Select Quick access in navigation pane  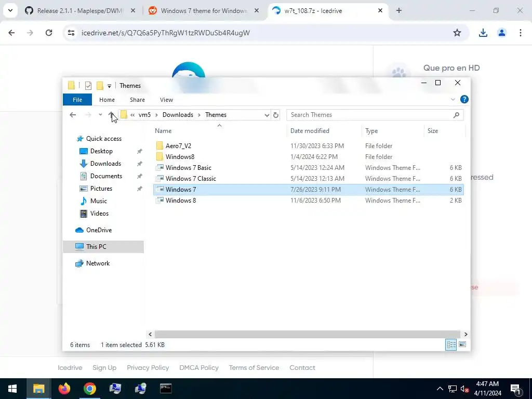[x=103, y=139]
